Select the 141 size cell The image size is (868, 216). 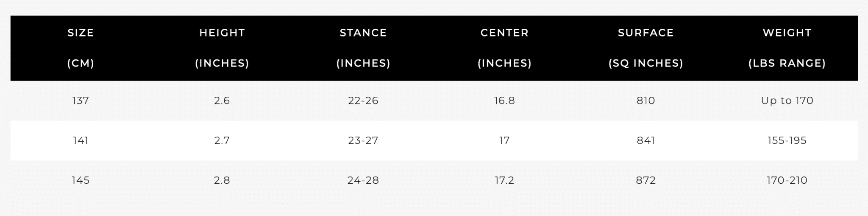click(x=81, y=140)
